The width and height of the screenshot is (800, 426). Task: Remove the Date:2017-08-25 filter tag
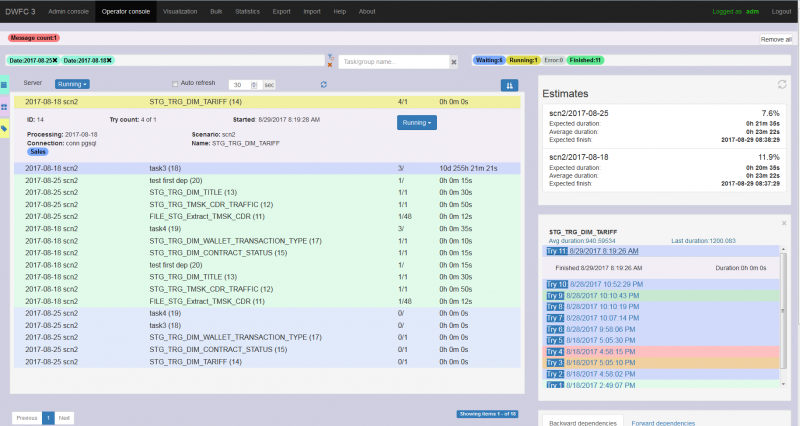point(55,60)
